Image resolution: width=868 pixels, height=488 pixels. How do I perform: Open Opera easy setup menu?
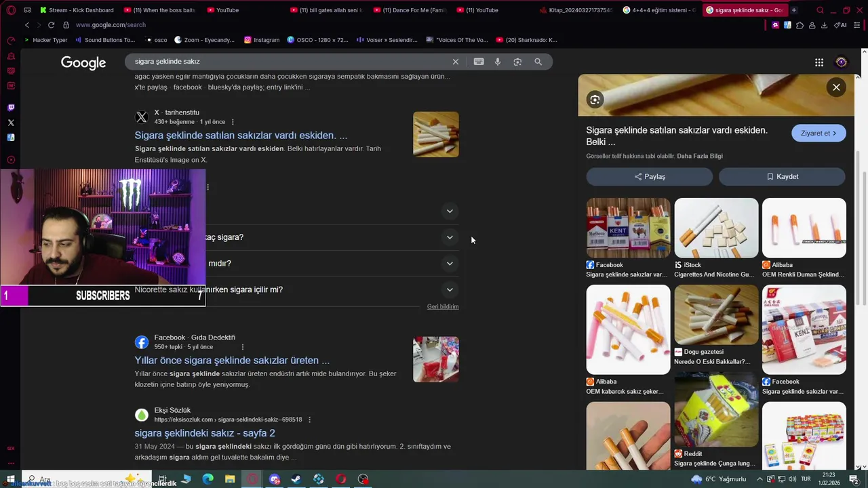click(x=857, y=25)
